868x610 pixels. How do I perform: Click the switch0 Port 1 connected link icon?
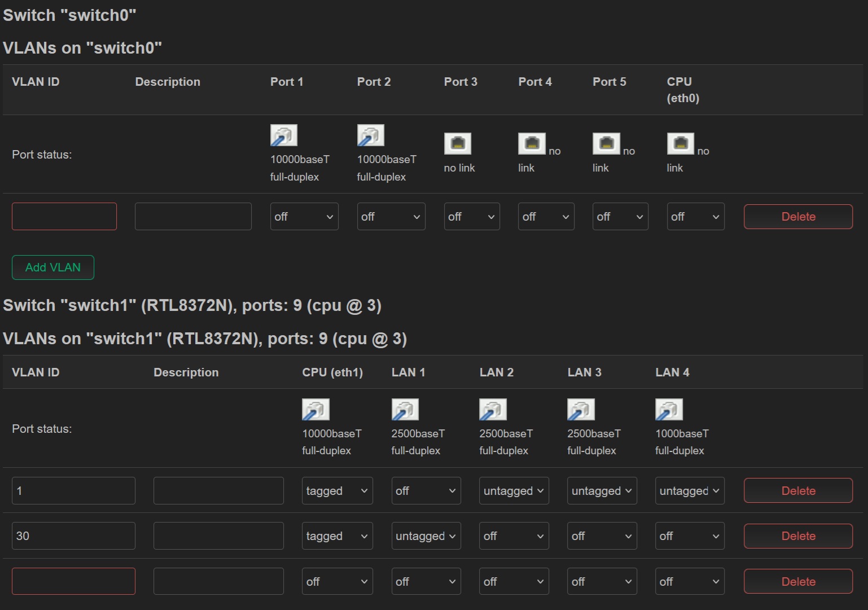coord(283,136)
